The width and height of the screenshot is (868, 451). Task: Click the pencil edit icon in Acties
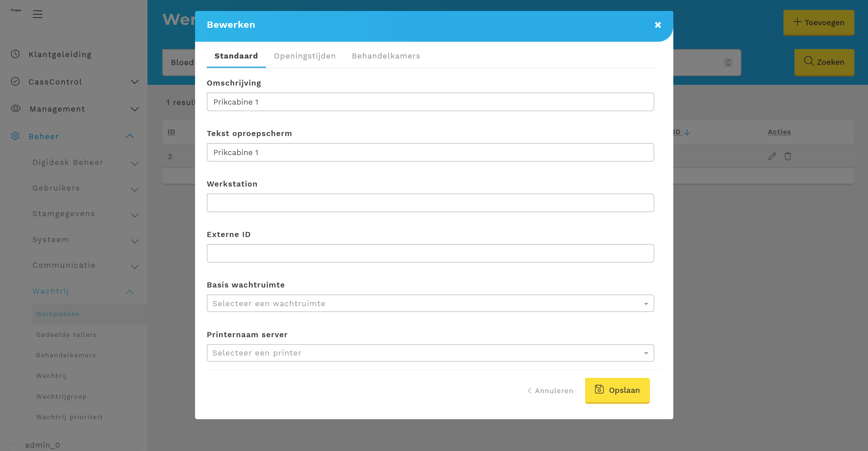[x=772, y=156]
